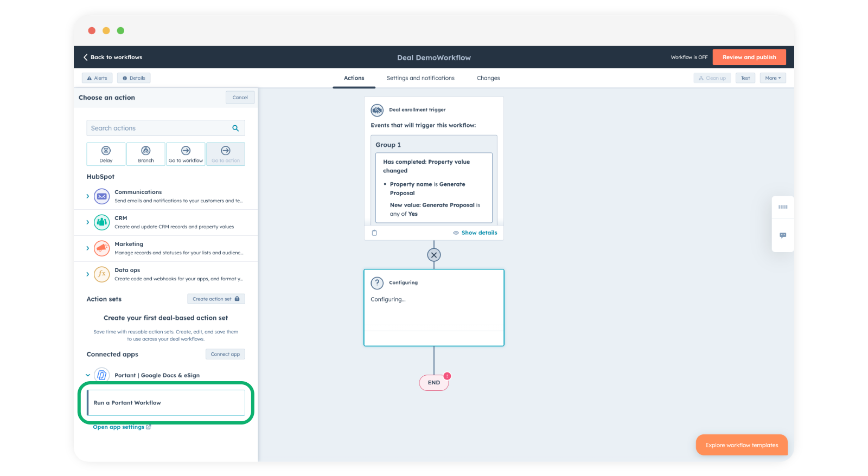The image size is (868, 476).
Task: Click the X remove-step circle on connector
Action: (434, 255)
